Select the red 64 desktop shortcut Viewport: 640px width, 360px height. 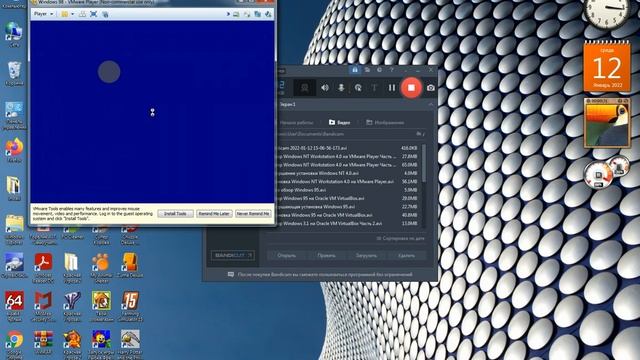click(x=14, y=306)
